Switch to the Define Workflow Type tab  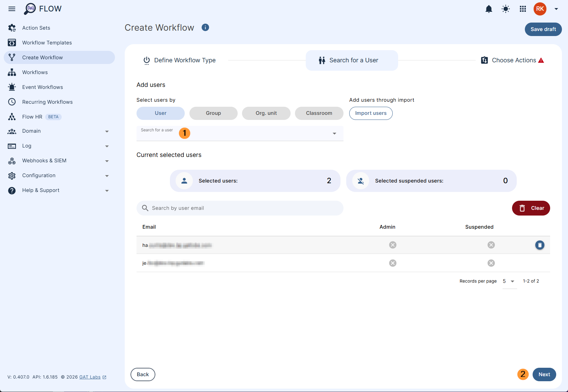point(179,60)
